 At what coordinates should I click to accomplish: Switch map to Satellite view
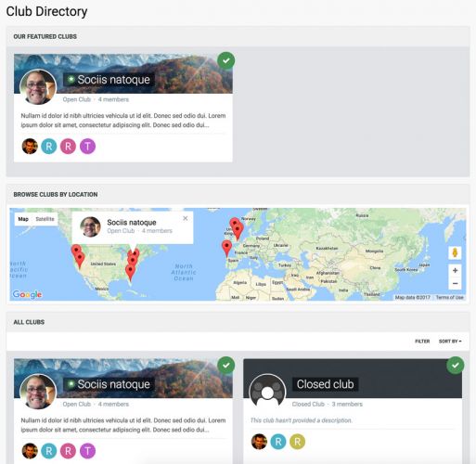[x=45, y=219]
